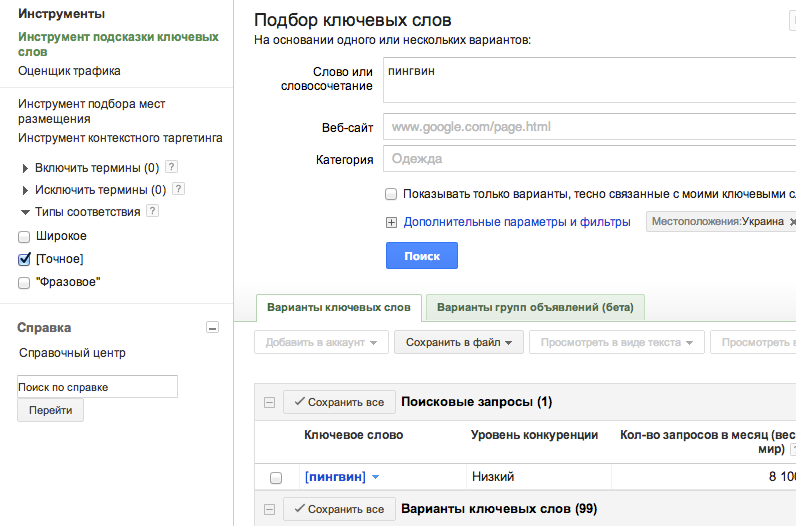
Task: Open the Справочный центр link
Action: click(72, 353)
